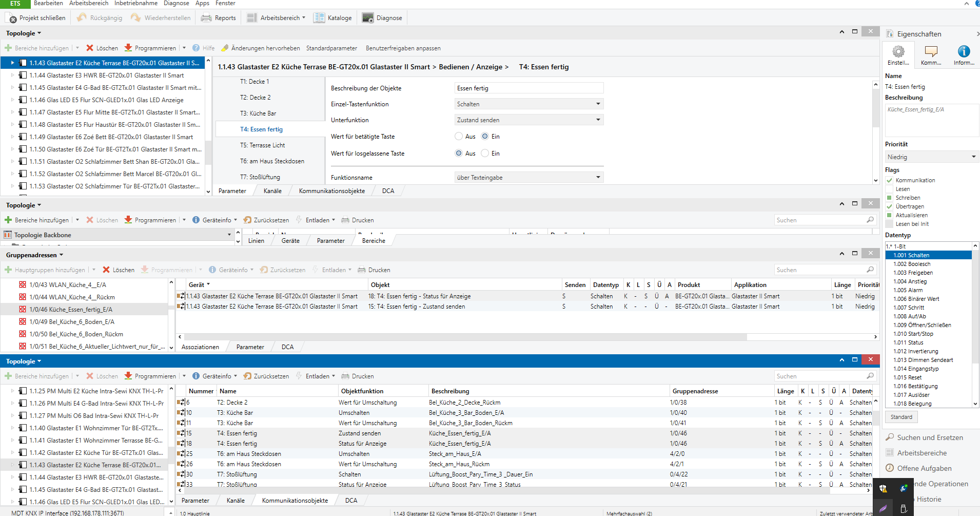
Task: Click the Arbeitsbereiche sidebar icon
Action: pyautogui.click(x=890, y=453)
